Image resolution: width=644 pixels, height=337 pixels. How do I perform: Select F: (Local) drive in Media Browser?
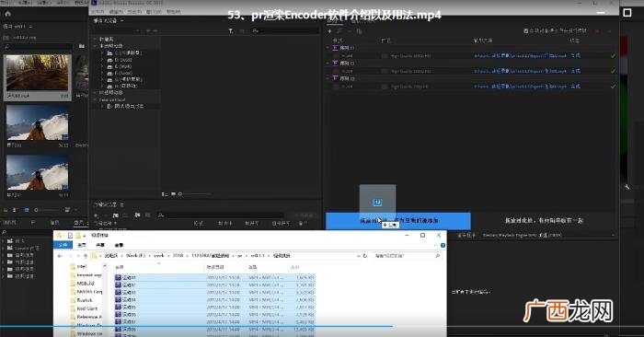(x=123, y=73)
